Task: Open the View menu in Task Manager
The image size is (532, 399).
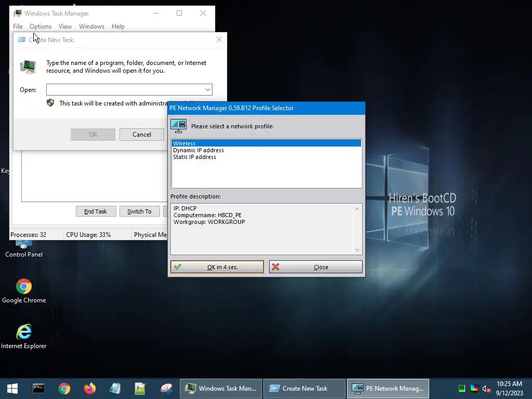Action: point(65,26)
